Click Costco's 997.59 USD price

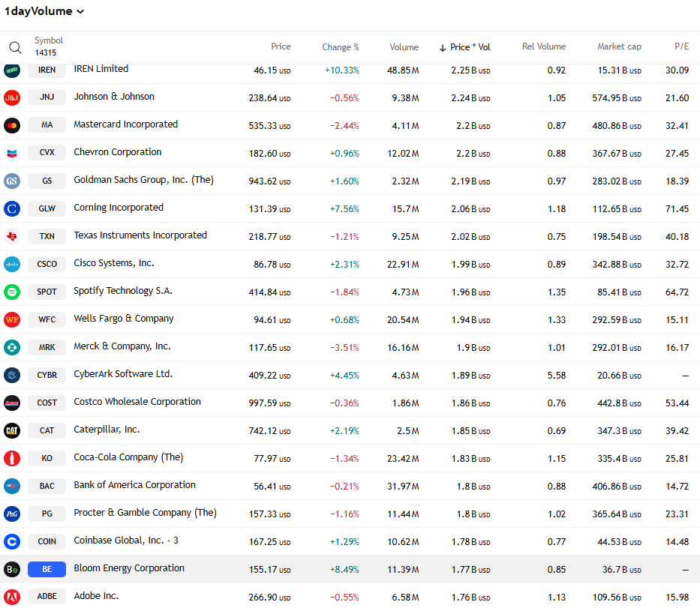[x=269, y=403]
